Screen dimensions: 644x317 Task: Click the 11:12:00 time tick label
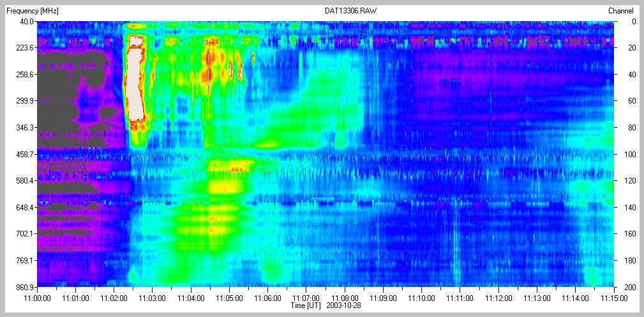point(498,298)
